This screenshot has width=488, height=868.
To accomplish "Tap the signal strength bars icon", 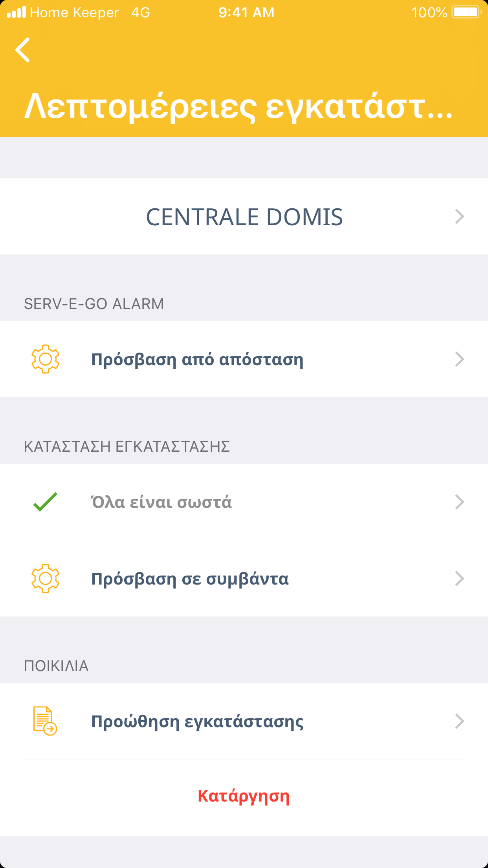I will 17,12.
